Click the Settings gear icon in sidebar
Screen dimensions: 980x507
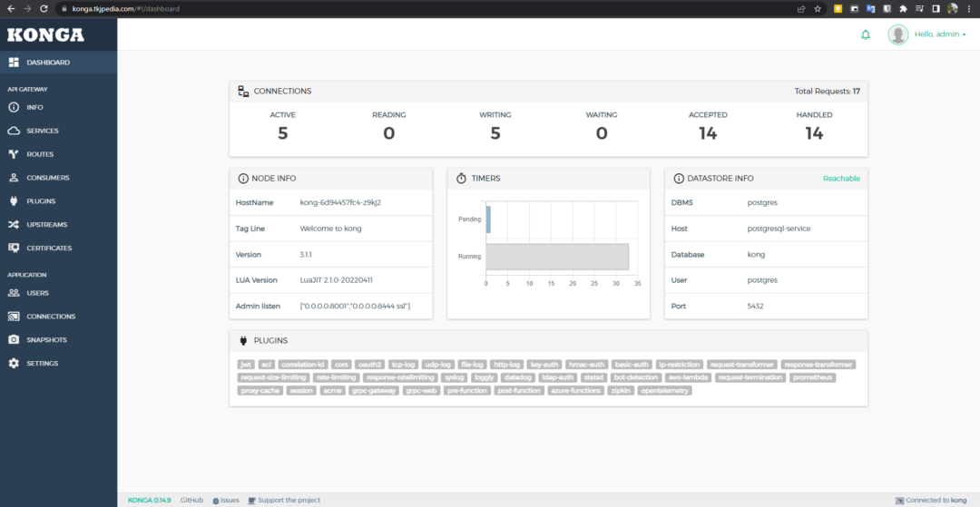point(14,364)
